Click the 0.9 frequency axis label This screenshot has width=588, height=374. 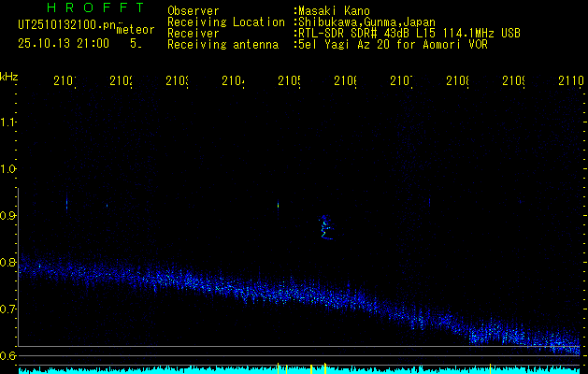7,216
